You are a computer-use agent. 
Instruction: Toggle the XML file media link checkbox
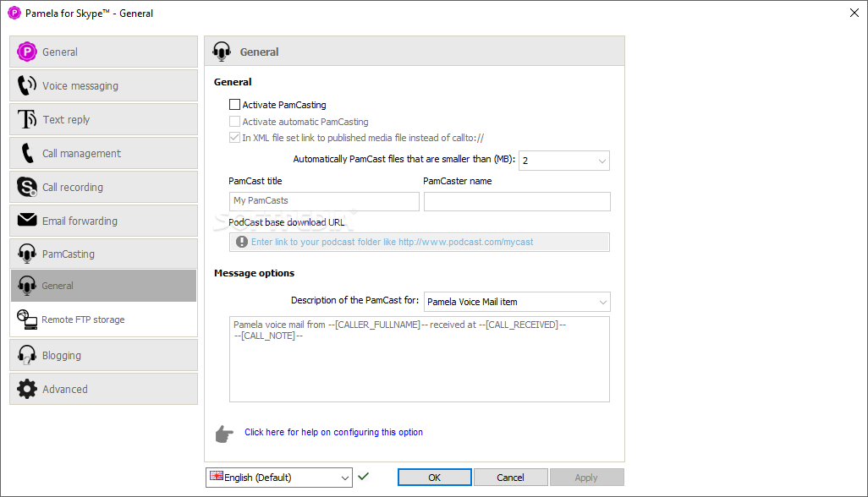[x=234, y=138]
